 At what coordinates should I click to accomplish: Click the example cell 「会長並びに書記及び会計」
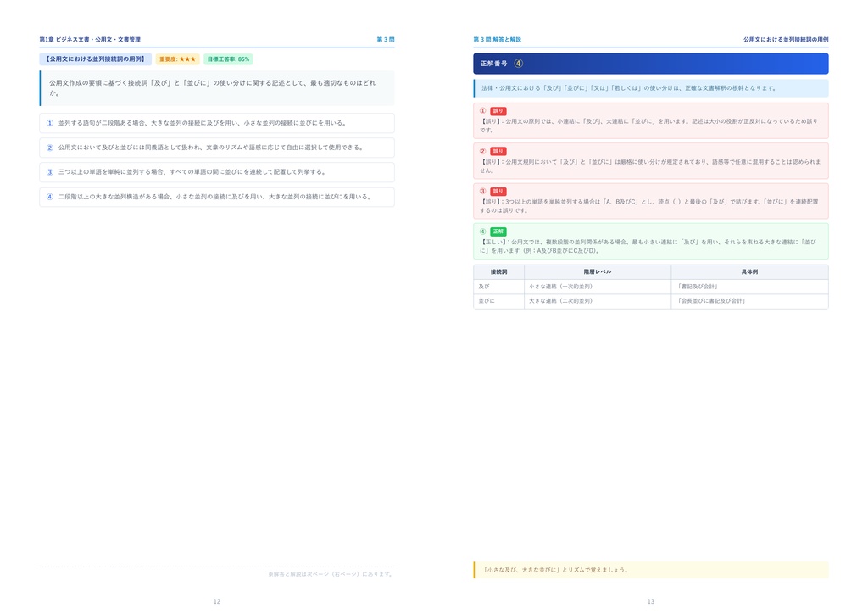tap(749, 300)
